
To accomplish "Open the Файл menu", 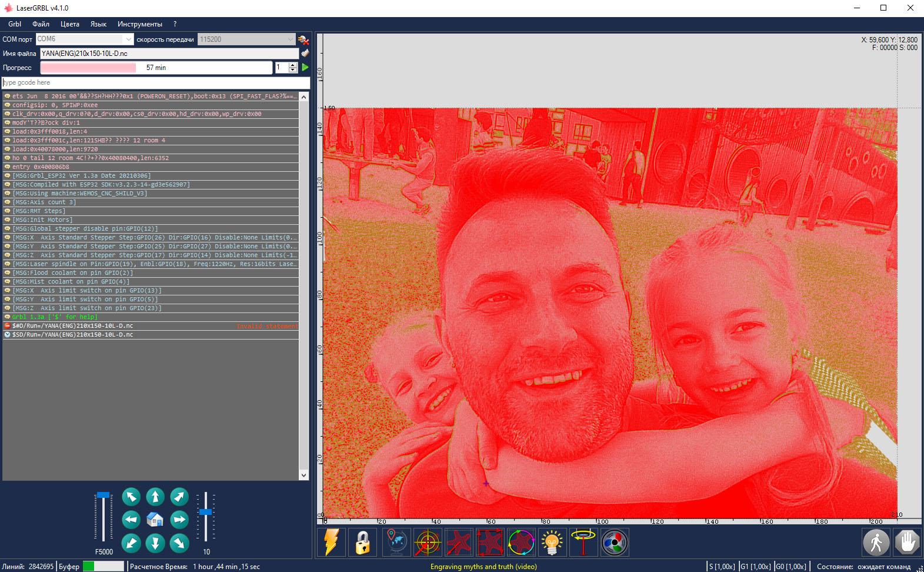I will coord(41,24).
